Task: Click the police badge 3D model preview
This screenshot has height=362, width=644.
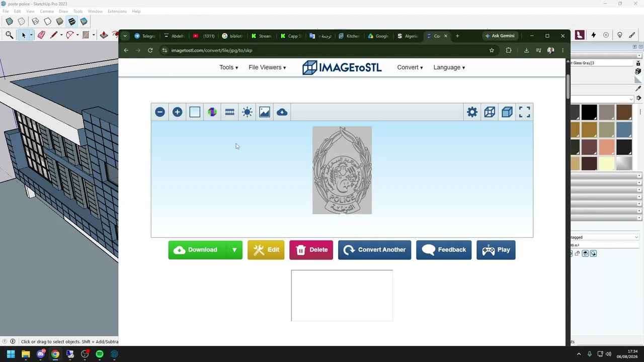Action: click(342, 170)
